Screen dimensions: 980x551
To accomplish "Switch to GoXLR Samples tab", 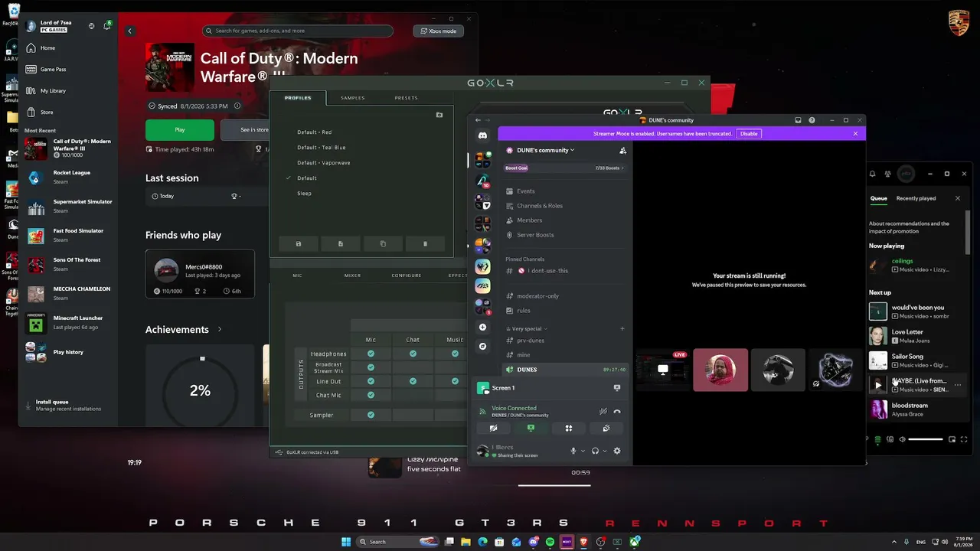I will pyautogui.click(x=352, y=98).
